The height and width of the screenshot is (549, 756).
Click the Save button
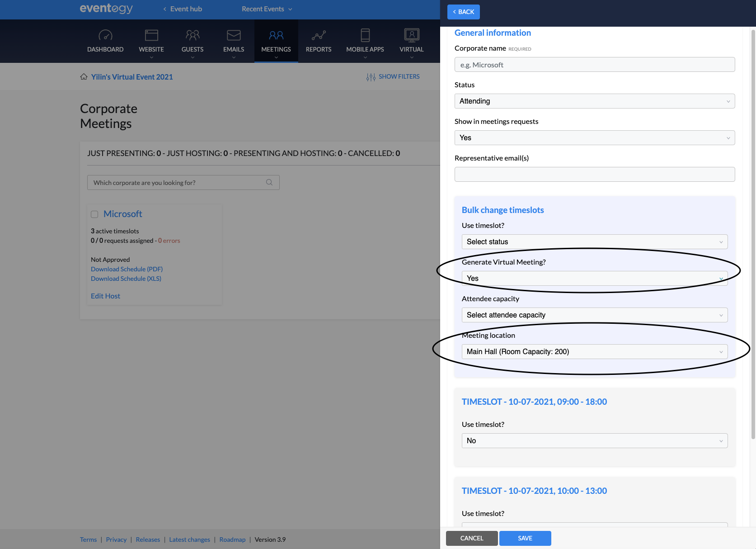525,538
